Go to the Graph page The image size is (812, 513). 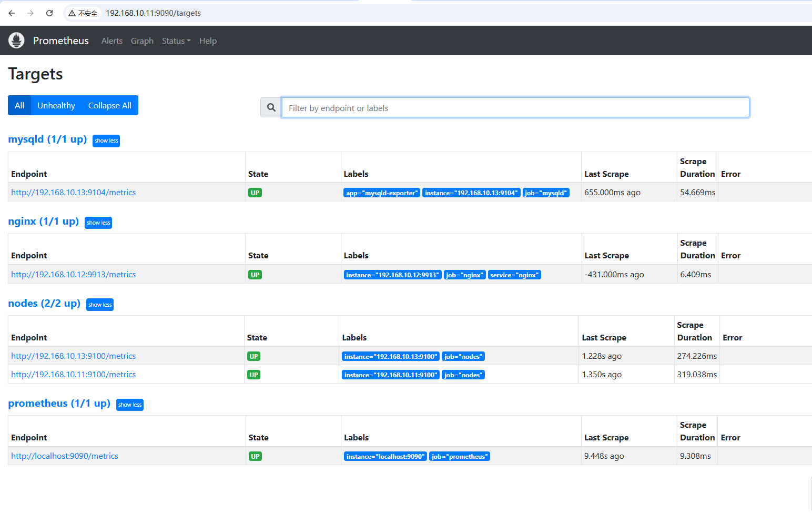coord(142,41)
